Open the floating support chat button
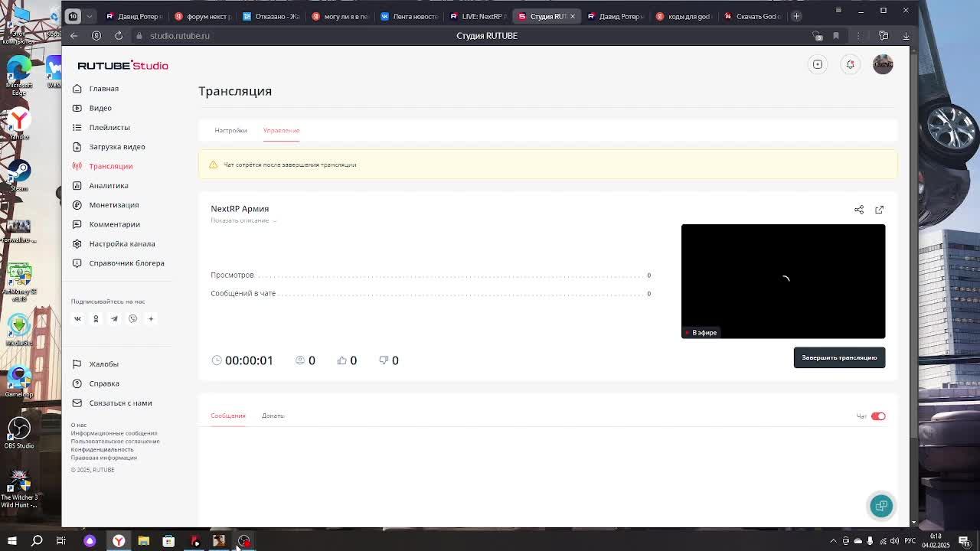 point(881,506)
